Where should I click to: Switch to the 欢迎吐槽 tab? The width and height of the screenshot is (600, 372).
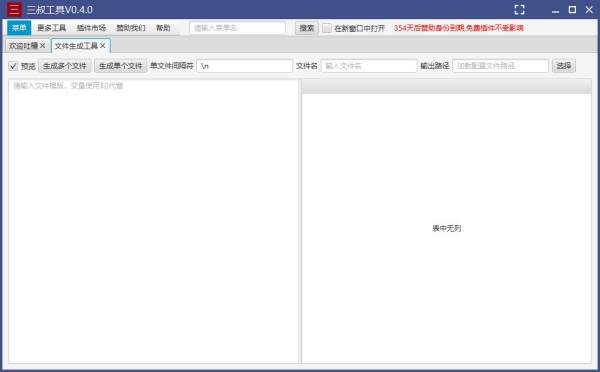tap(23, 46)
